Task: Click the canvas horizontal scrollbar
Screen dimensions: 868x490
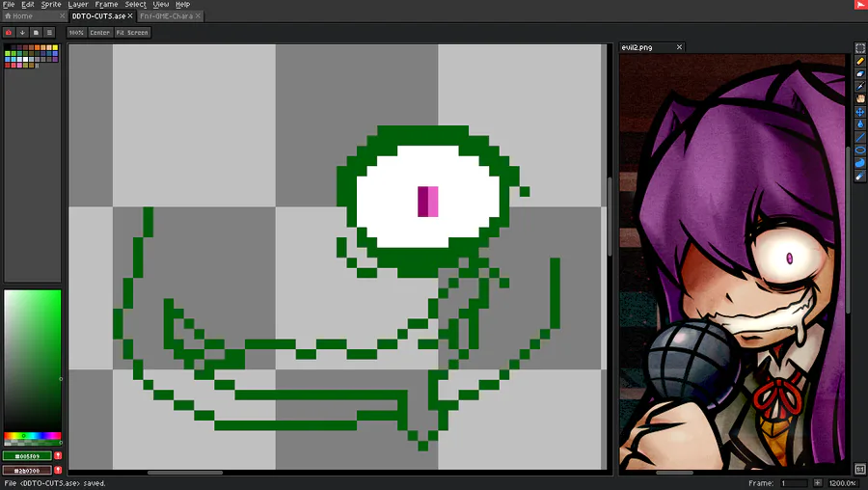Action: tap(185, 473)
